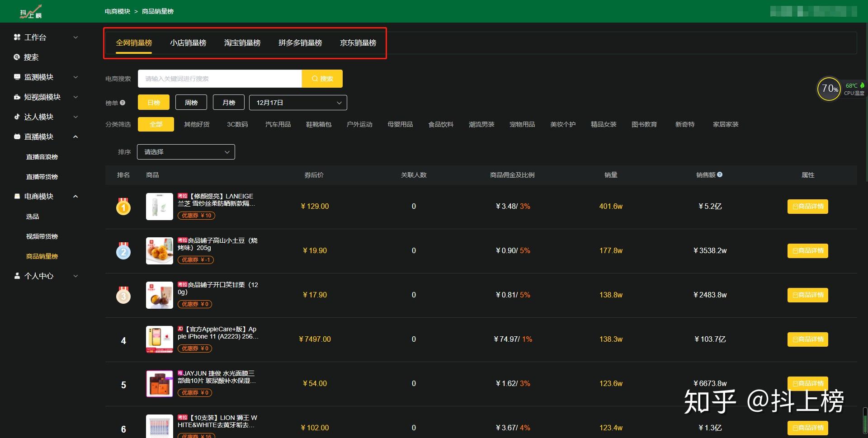Focus the 电商搜索 keyword input field
This screenshot has height=438, width=868.
(x=220, y=79)
